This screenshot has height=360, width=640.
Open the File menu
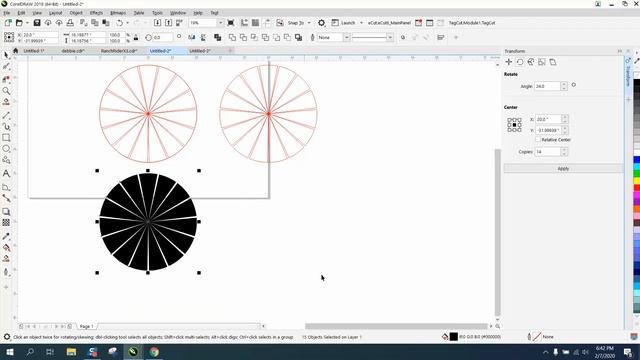click(x=7, y=13)
